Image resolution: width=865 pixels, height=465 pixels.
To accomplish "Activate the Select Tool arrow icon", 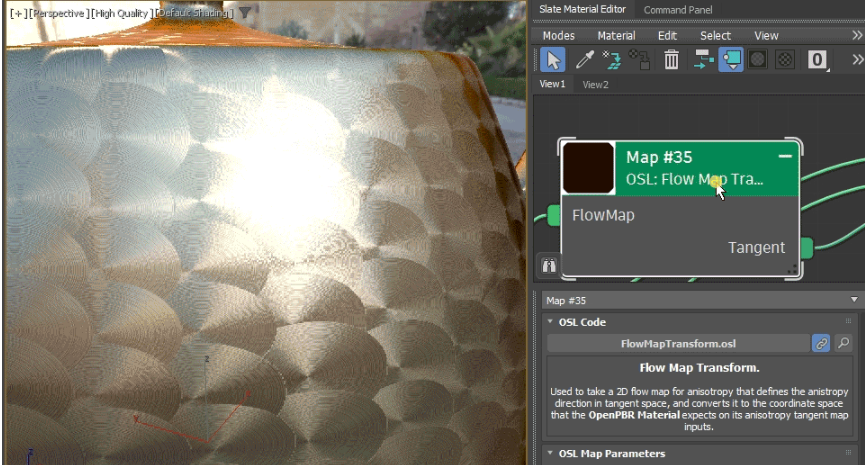I will (553, 60).
